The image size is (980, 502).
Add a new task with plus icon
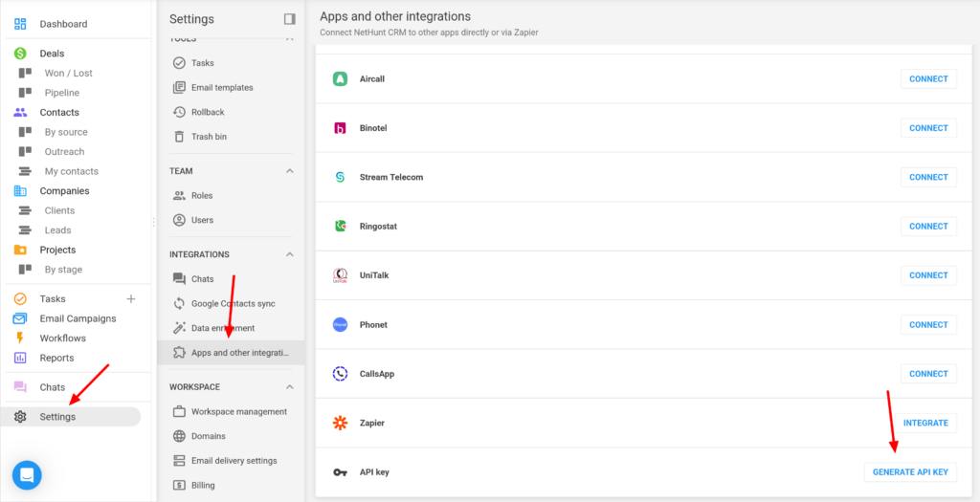tap(131, 299)
